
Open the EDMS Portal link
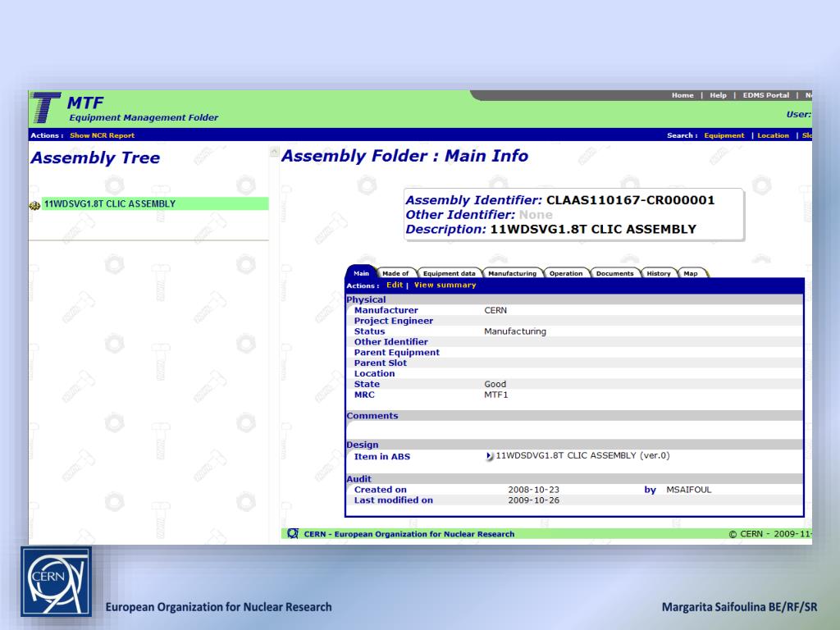(765, 95)
